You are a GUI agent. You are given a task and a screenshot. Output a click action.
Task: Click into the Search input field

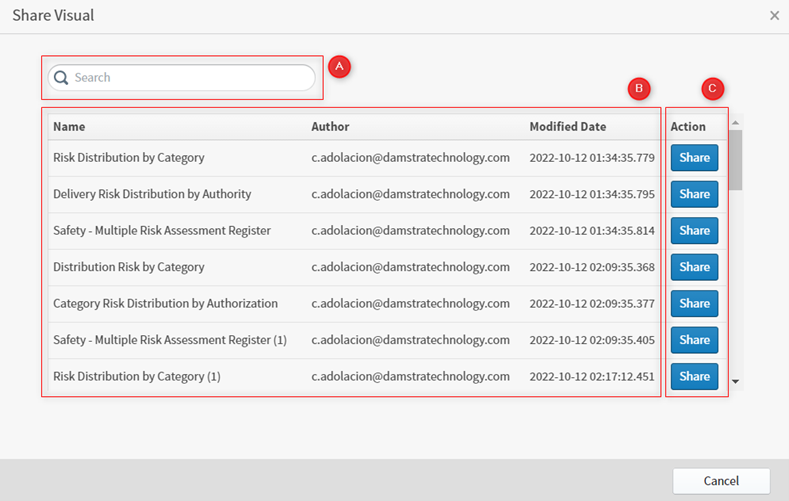[x=190, y=78]
